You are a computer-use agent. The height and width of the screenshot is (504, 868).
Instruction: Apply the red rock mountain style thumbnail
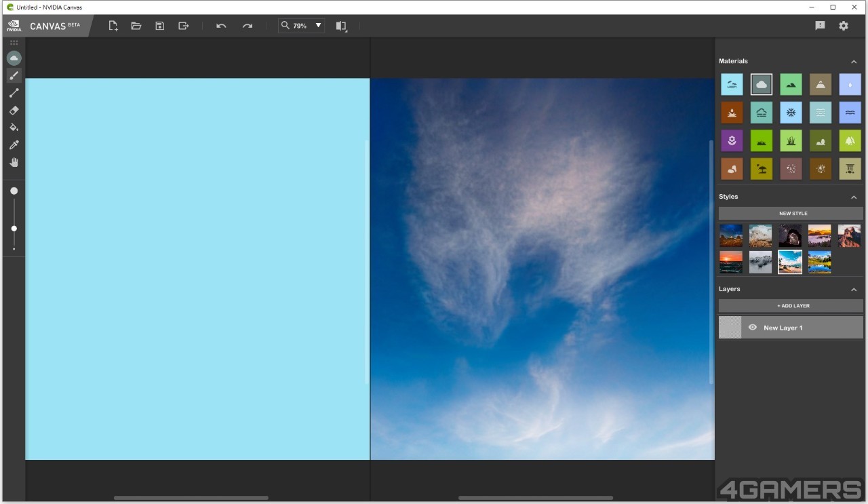pyautogui.click(x=849, y=235)
